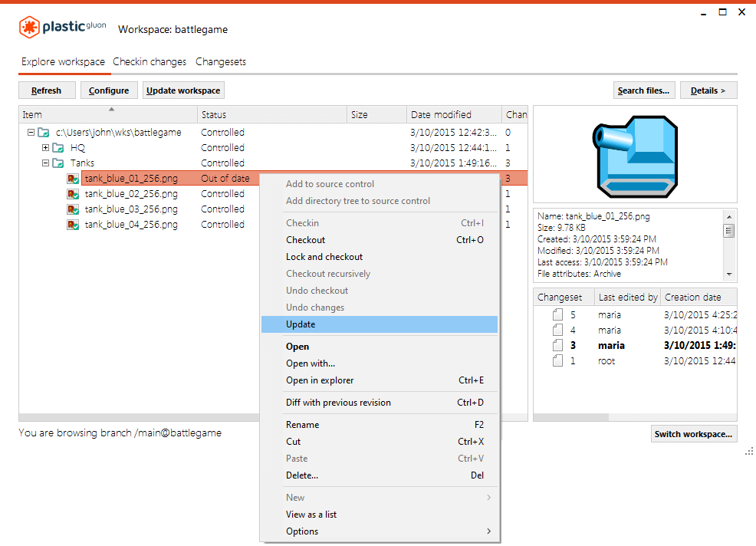Click the Details > button

pyautogui.click(x=708, y=90)
